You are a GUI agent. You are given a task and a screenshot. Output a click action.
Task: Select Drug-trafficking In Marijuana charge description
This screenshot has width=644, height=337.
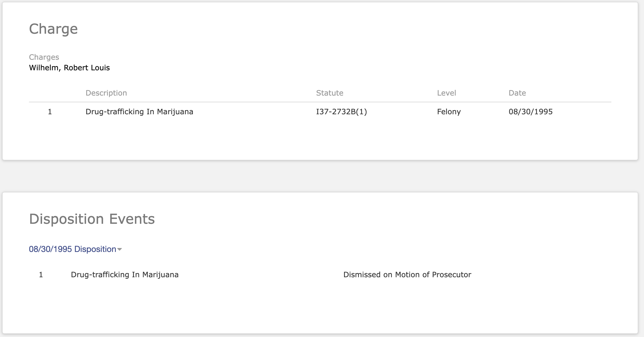click(x=139, y=112)
